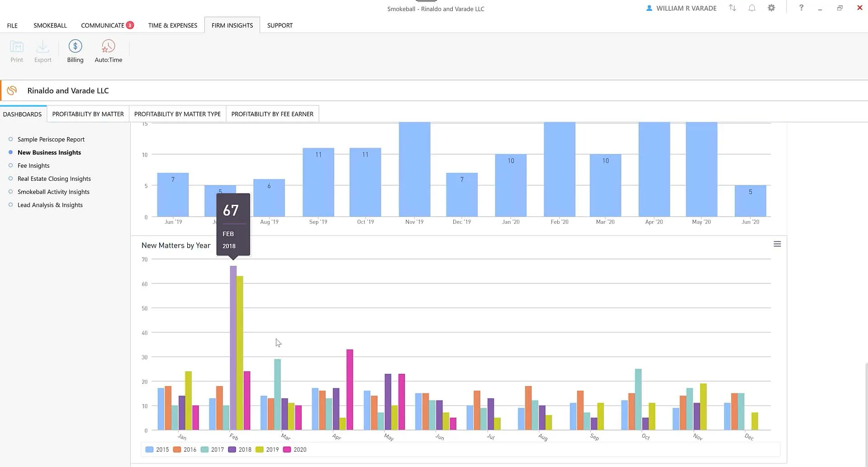Open the Auto:Time tool

tap(109, 51)
